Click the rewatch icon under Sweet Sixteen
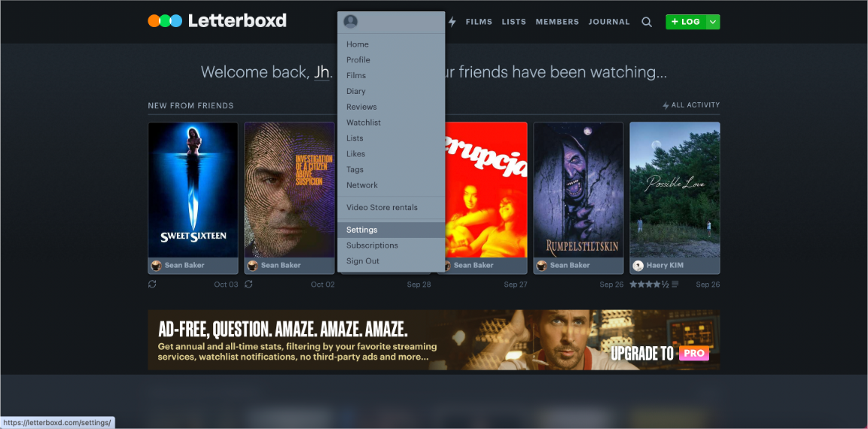This screenshot has height=429, width=868. click(152, 284)
